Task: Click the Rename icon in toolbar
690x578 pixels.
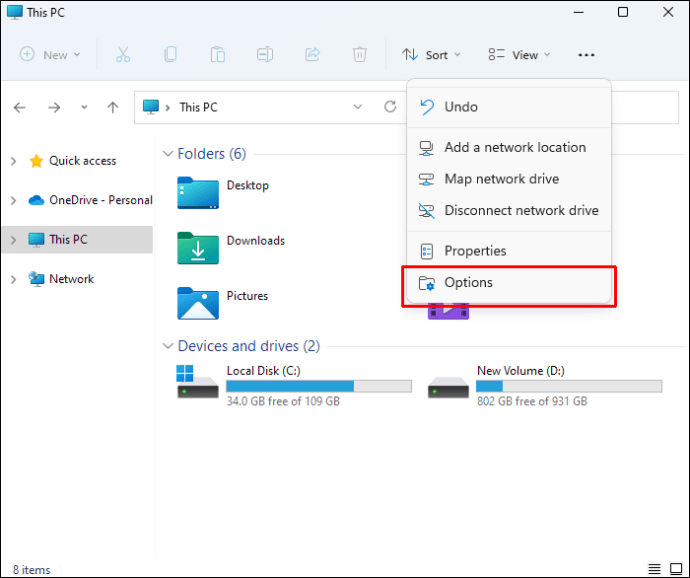Action: point(265,55)
